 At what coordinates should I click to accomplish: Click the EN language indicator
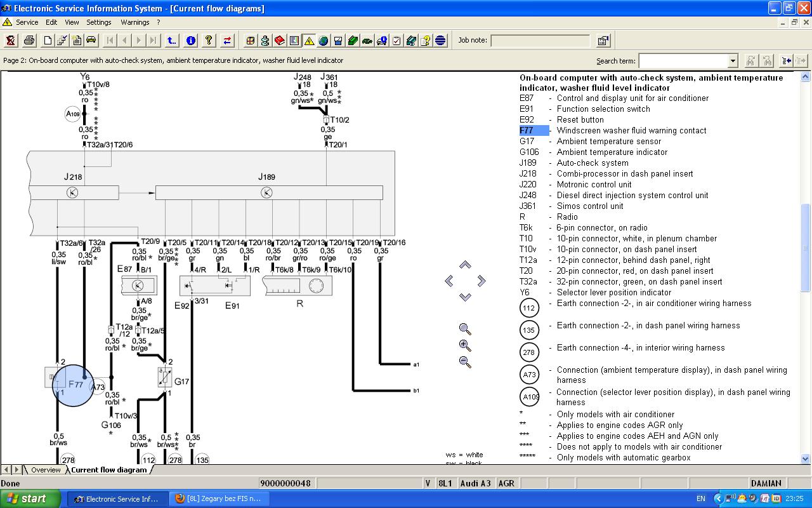pyautogui.click(x=701, y=499)
